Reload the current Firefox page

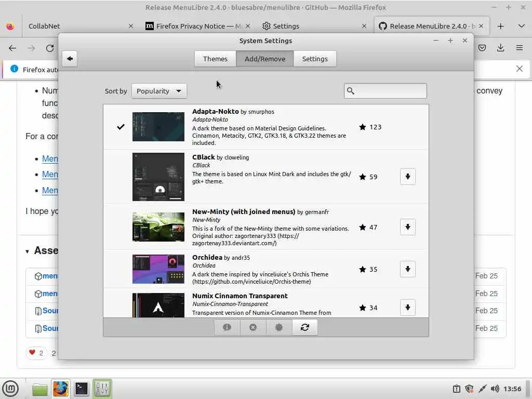50,48
